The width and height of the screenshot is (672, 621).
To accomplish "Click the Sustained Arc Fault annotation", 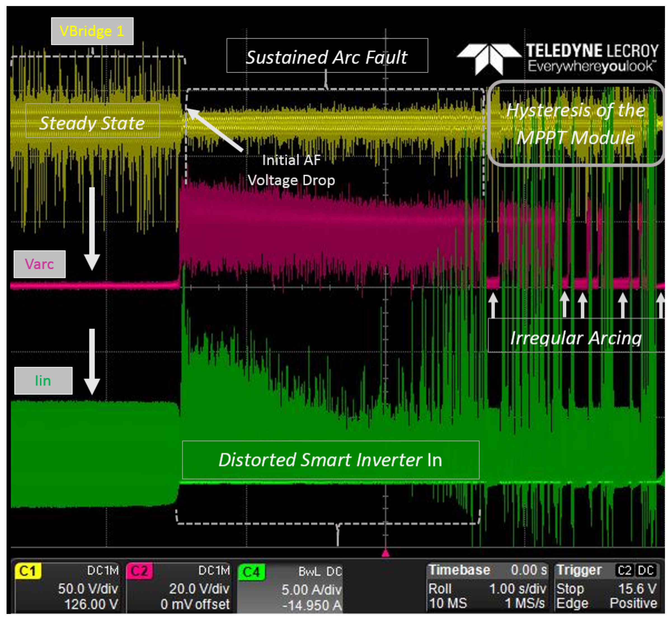I will pyautogui.click(x=327, y=56).
